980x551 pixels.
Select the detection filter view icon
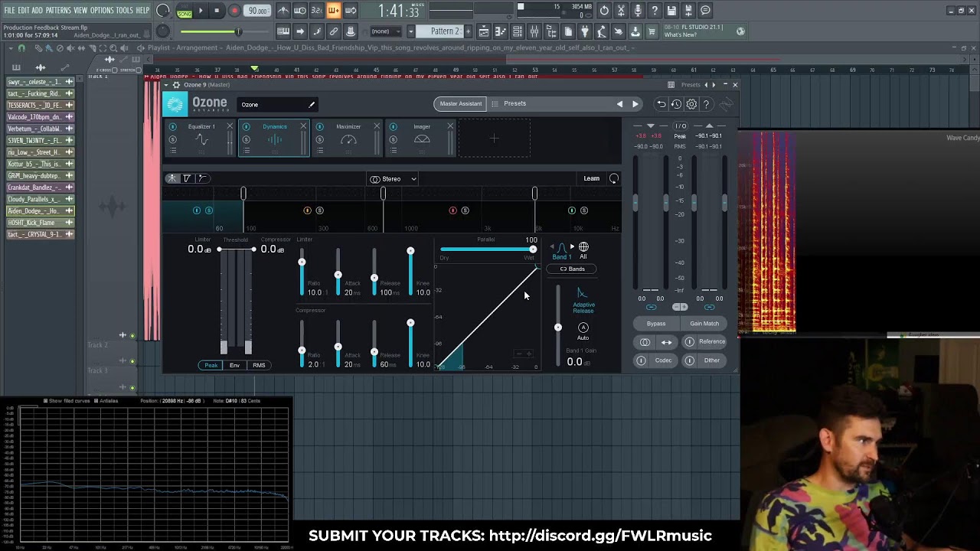coord(202,178)
